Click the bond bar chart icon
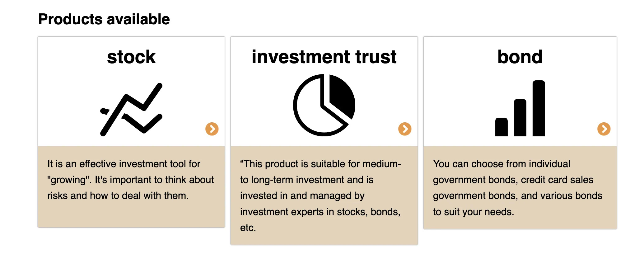 tap(520, 108)
